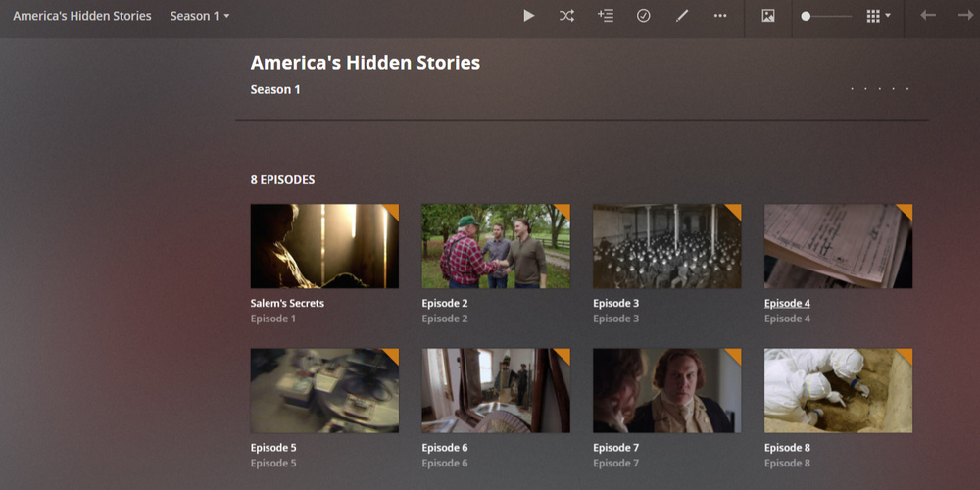Click the bold Episode 5 title link

point(273,448)
